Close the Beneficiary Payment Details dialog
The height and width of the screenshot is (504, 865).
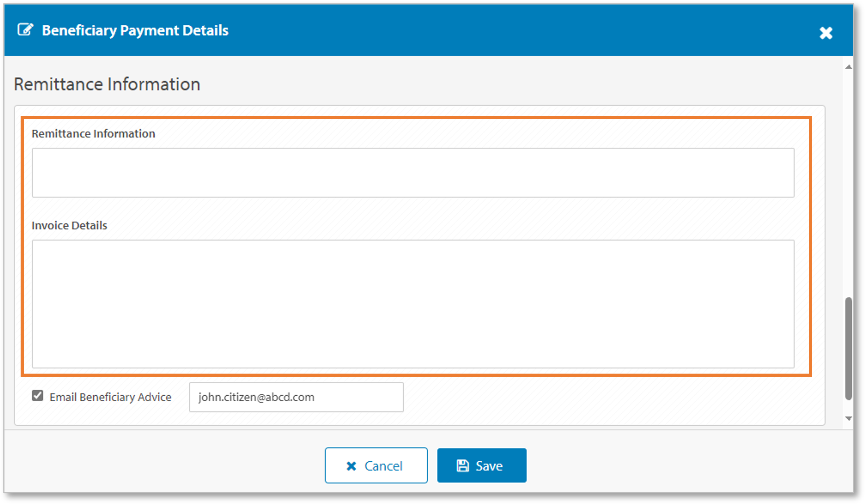pos(826,33)
